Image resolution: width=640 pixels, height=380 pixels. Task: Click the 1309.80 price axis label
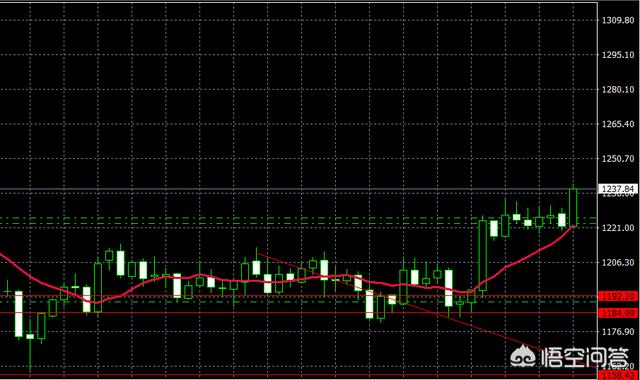pos(618,20)
